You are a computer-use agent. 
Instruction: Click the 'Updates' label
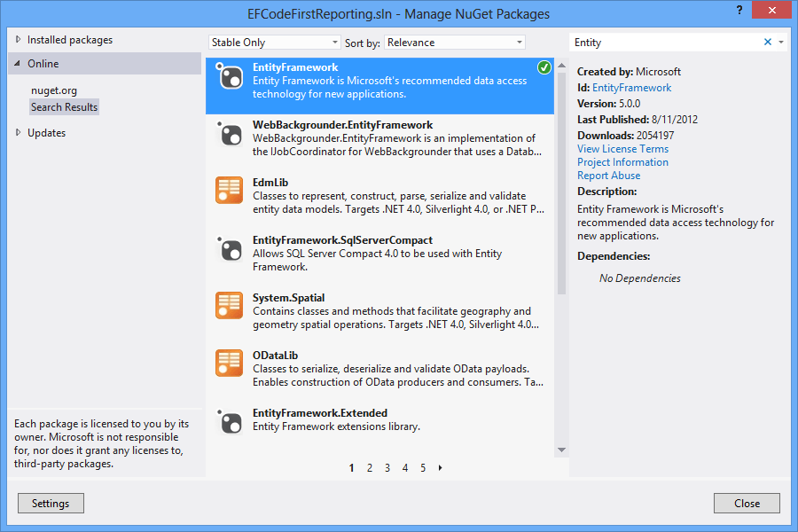pyautogui.click(x=46, y=133)
